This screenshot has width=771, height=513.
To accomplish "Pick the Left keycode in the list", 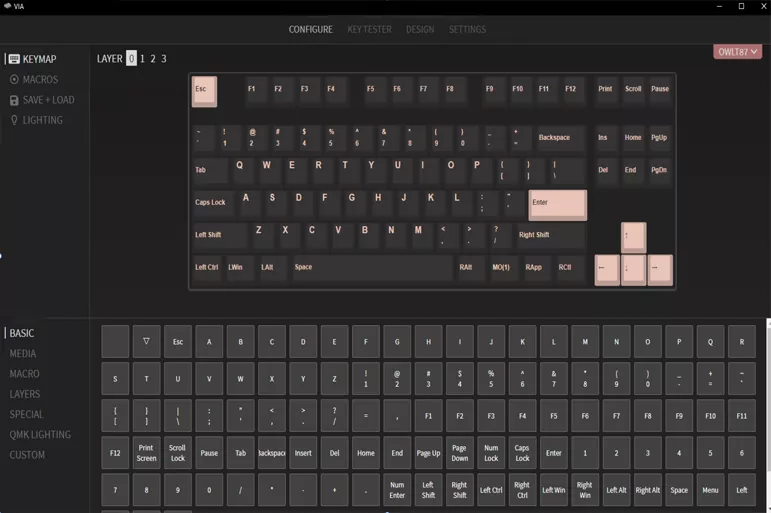I will click(741, 490).
